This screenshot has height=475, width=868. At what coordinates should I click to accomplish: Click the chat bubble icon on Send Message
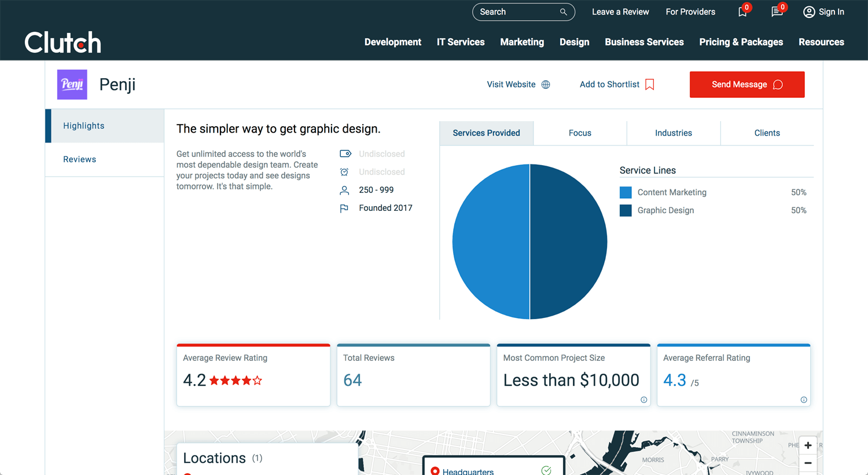point(778,85)
